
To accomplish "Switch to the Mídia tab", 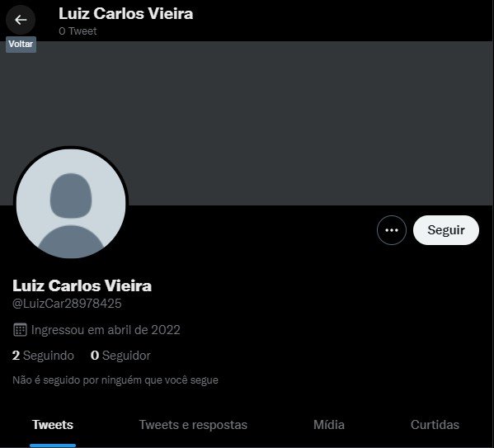I will coord(329,425).
